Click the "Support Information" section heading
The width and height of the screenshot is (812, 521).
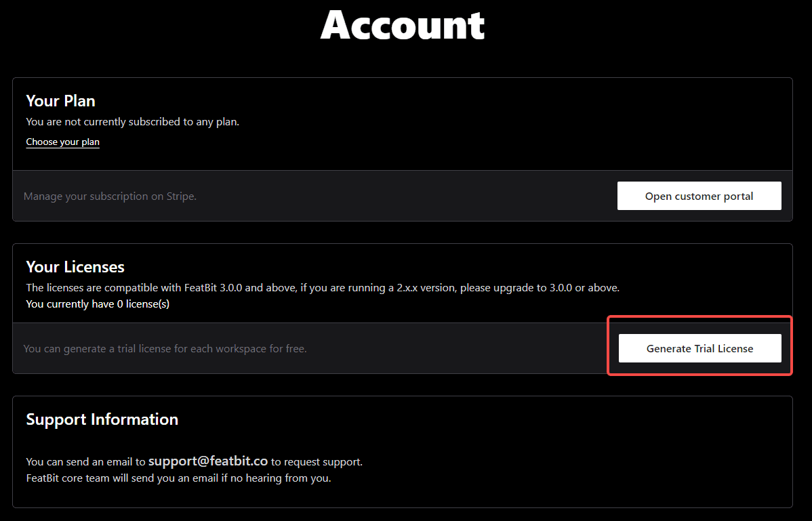click(102, 419)
